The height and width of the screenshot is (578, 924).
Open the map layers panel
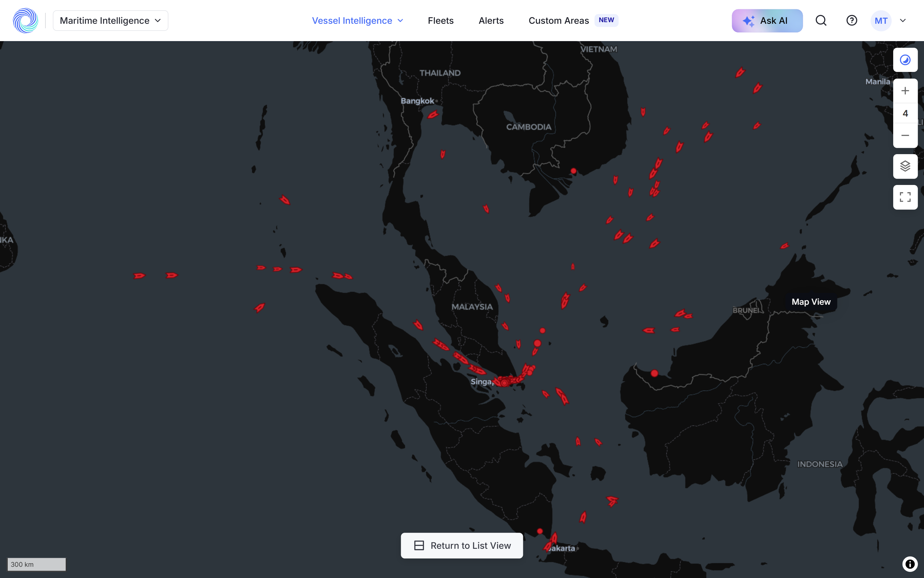905,166
